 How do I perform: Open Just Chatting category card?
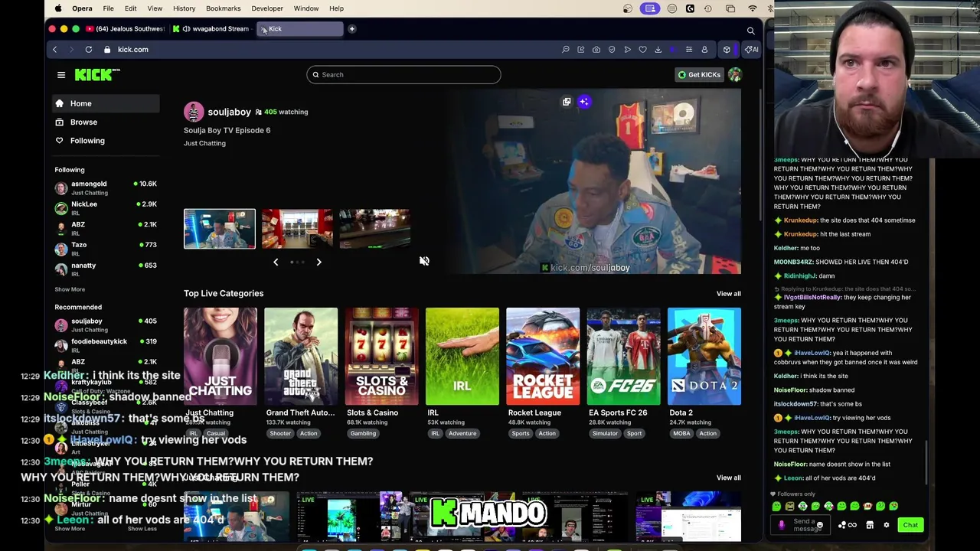[220, 356]
